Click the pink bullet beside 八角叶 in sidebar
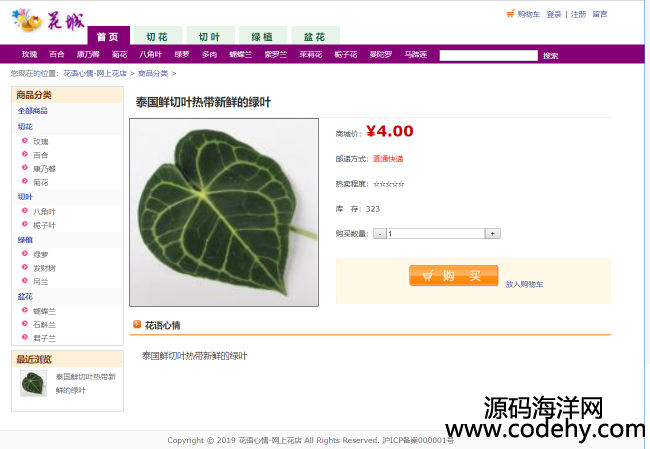 (24, 211)
